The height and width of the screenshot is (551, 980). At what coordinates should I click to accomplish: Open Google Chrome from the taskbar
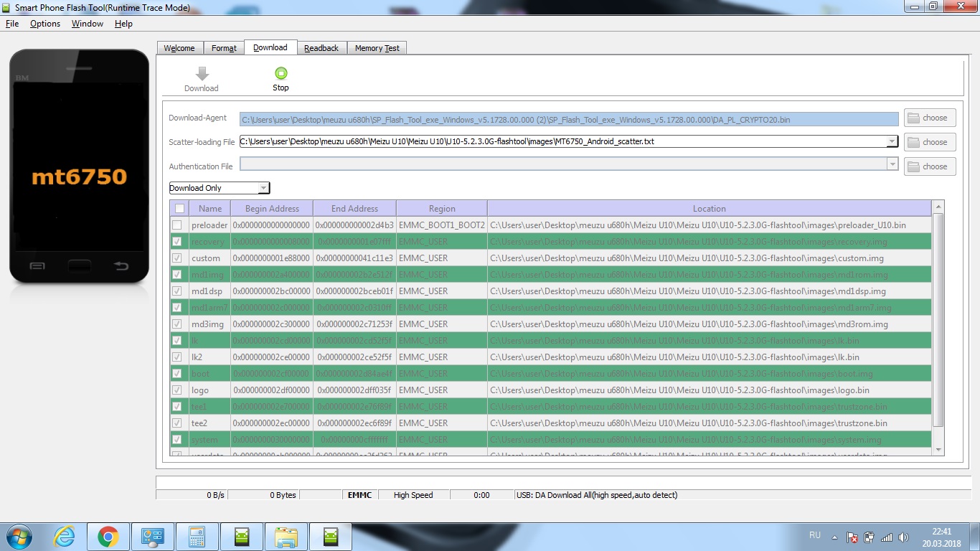click(108, 537)
